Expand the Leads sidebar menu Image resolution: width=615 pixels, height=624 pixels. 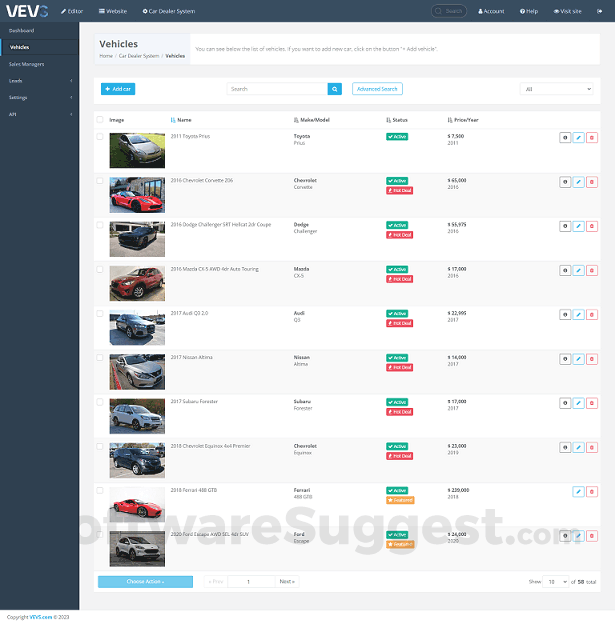(39, 81)
